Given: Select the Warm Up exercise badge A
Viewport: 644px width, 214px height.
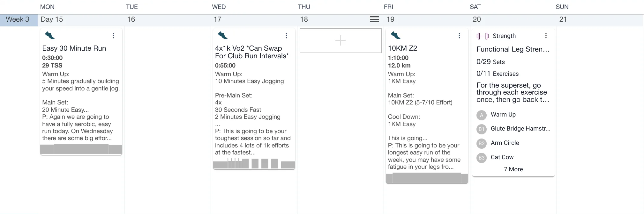Looking at the screenshot, I should pyautogui.click(x=482, y=115).
